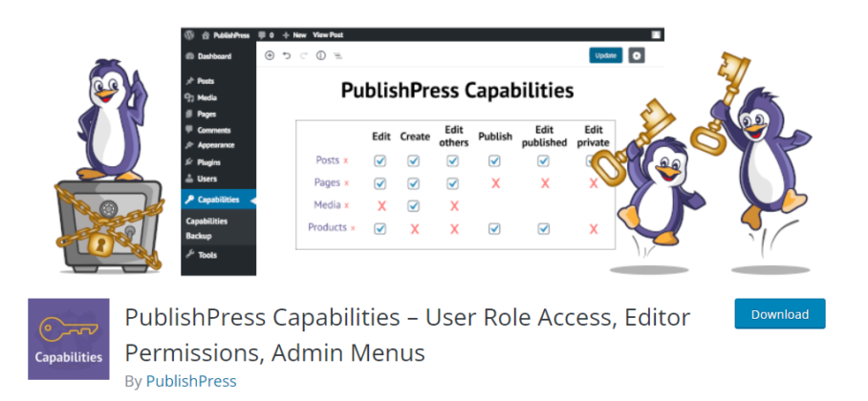Click the add block plus icon
This screenshot has height=401, width=868.
[270, 55]
